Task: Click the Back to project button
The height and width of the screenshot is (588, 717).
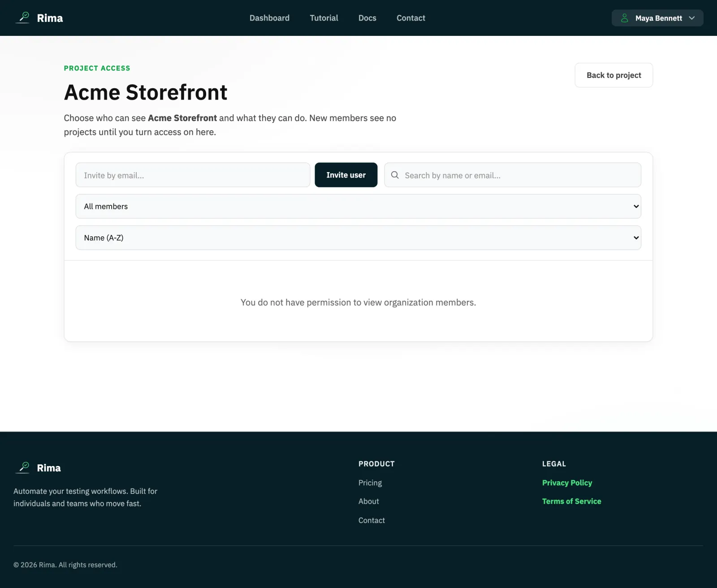Action: [x=614, y=75]
